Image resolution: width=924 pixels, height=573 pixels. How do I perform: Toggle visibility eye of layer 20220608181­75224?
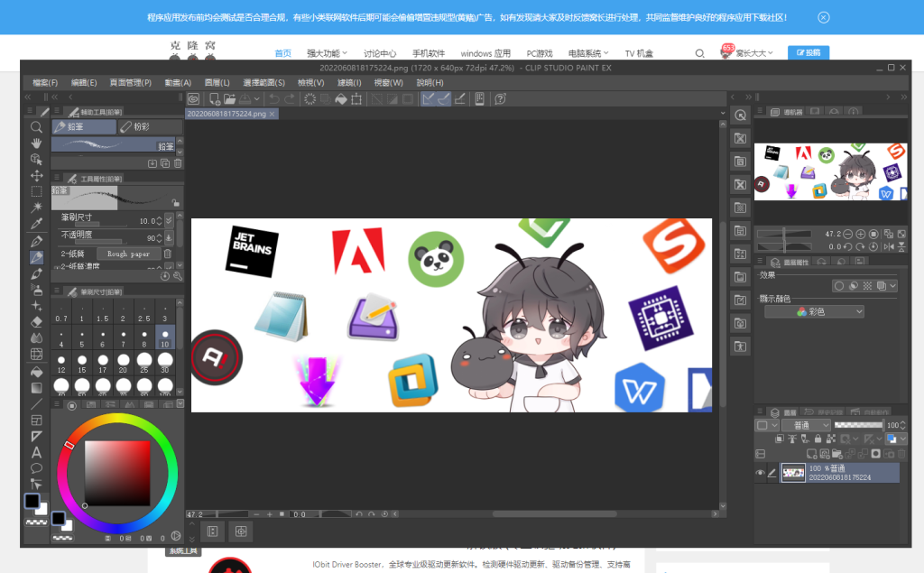(x=760, y=473)
